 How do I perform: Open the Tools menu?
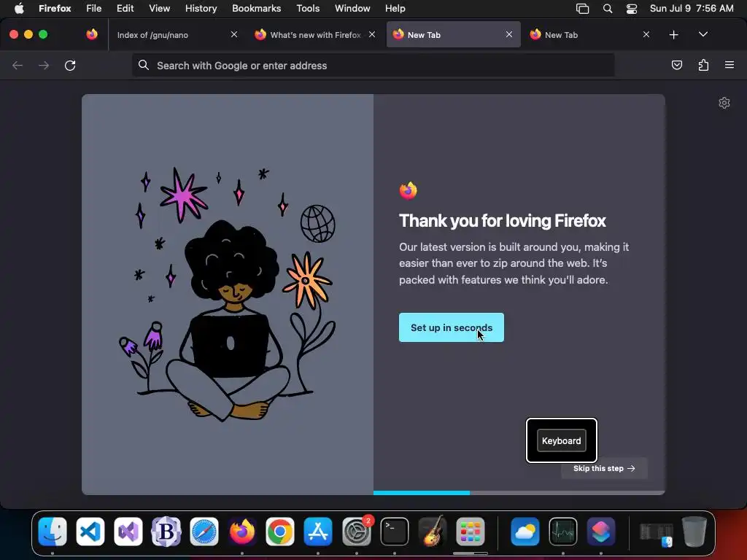point(308,8)
